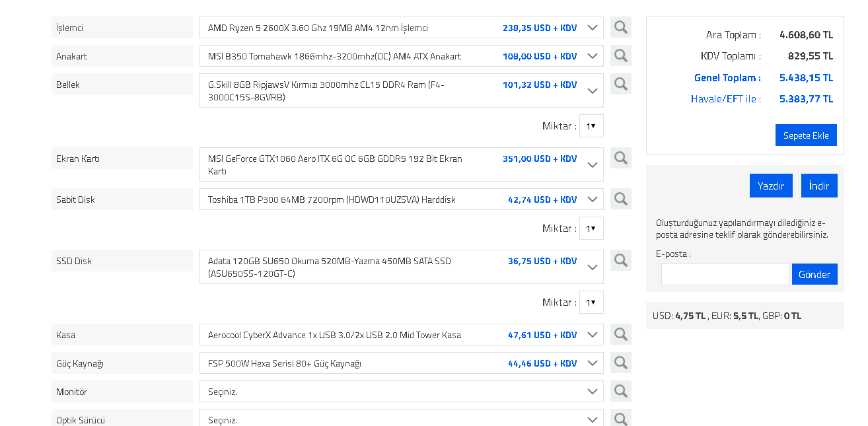The height and width of the screenshot is (426, 868).
Task: Search monitors using Monitör magnifier icon
Action: coord(621,391)
